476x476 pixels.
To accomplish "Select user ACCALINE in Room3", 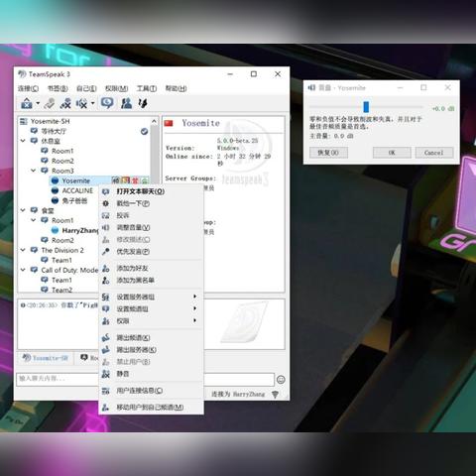I will [x=77, y=190].
